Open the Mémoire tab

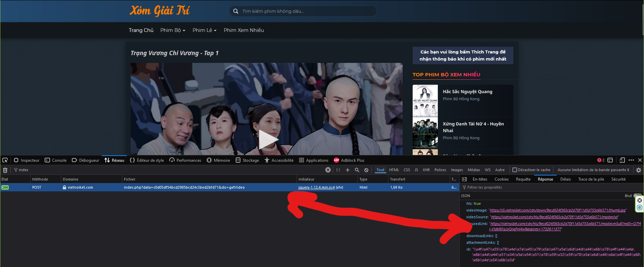(x=219, y=160)
